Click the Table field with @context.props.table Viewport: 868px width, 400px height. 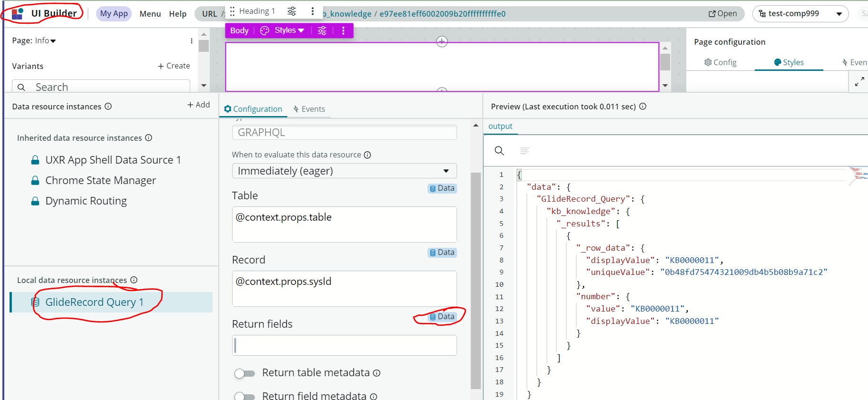click(344, 224)
